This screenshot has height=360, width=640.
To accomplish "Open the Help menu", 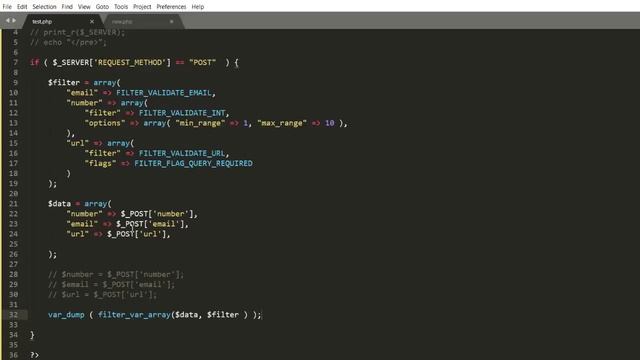I will coord(198,7).
